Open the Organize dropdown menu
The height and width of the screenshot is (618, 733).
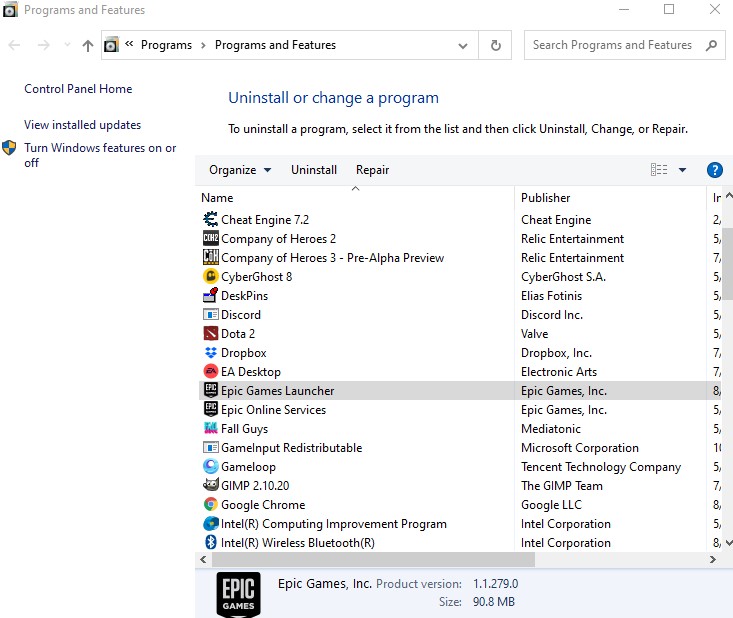(240, 170)
